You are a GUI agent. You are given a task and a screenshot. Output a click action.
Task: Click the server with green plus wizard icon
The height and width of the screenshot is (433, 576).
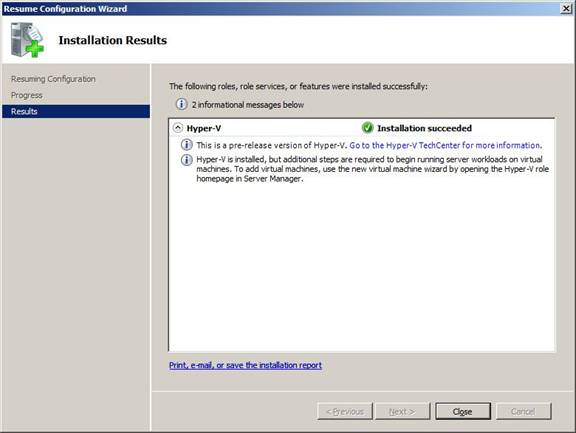click(27, 40)
